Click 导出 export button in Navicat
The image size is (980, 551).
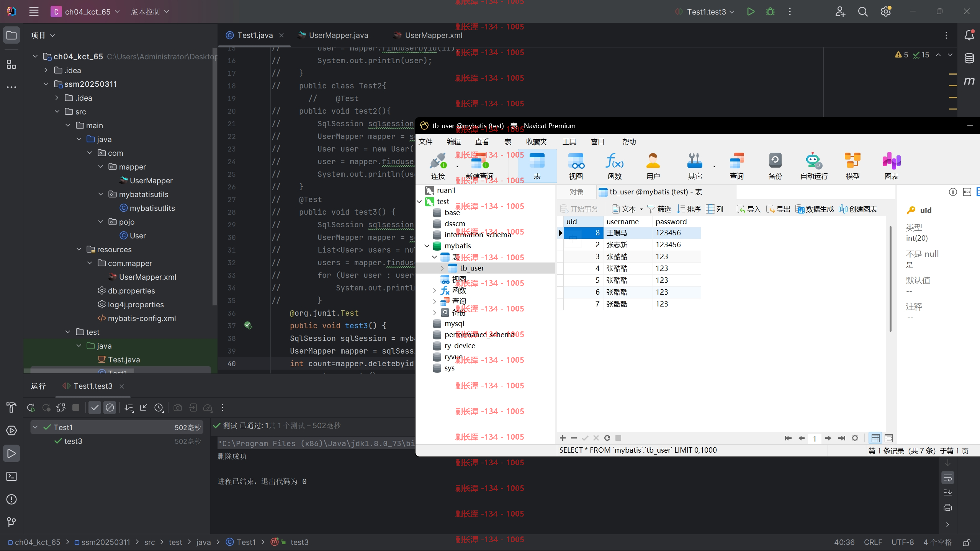pyautogui.click(x=778, y=209)
